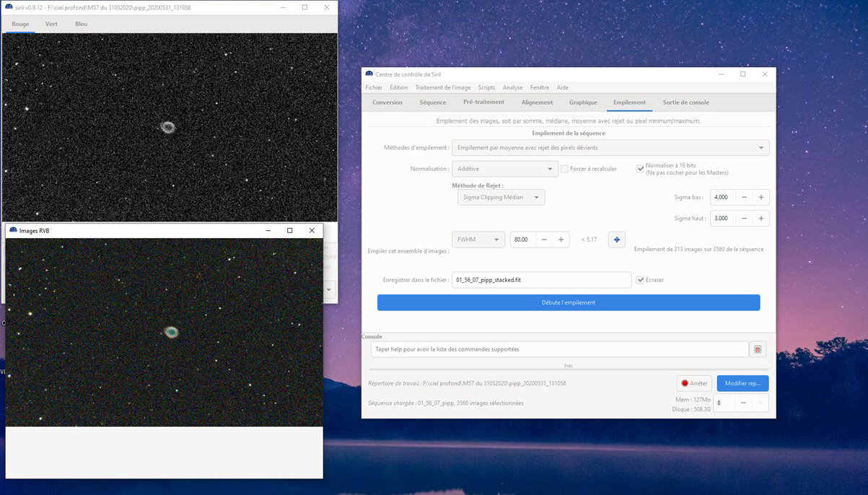The image size is (868, 495).
Task: Click the output filename field
Action: (x=542, y=280)
